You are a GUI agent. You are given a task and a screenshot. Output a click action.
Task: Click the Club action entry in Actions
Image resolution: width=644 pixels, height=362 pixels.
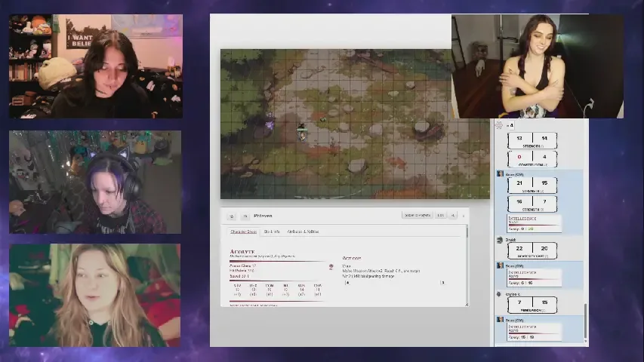click(x=347, y=266)
